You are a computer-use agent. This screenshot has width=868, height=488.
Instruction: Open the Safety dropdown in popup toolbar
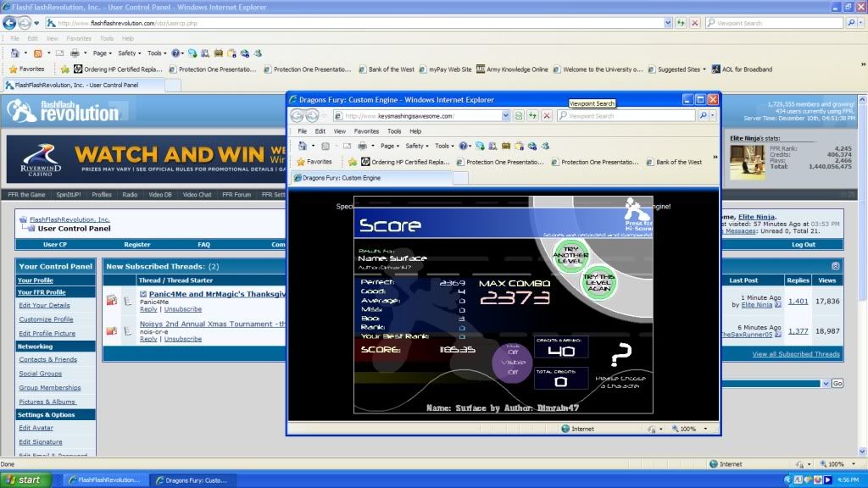(x=417, y=146)
